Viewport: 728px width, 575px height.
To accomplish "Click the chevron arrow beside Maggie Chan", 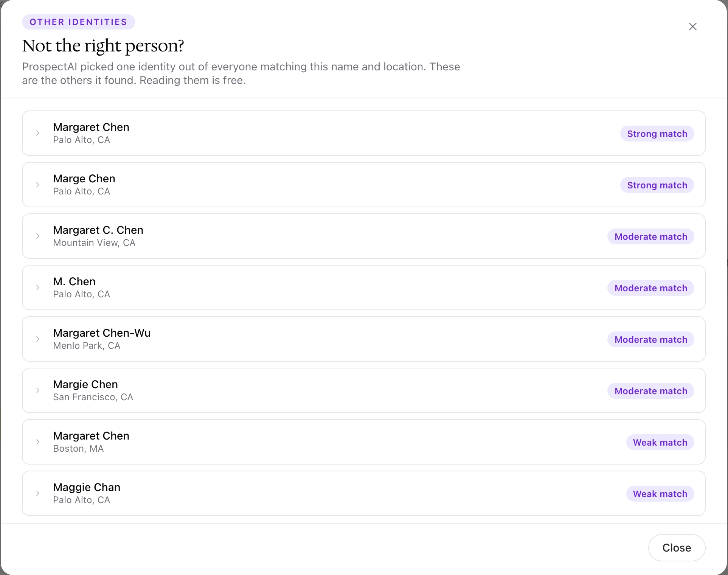I will tap(38, 493).
